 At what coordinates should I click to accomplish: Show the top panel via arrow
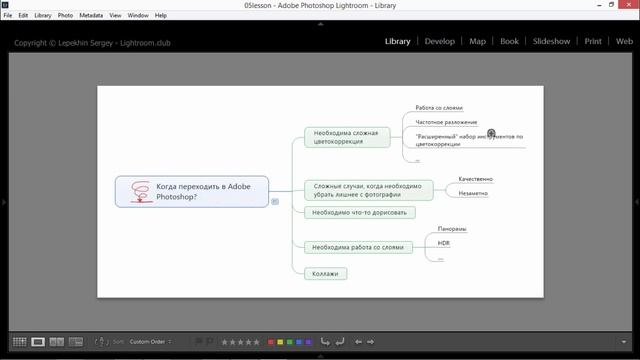pyautogui.click(x=320, y=24)
